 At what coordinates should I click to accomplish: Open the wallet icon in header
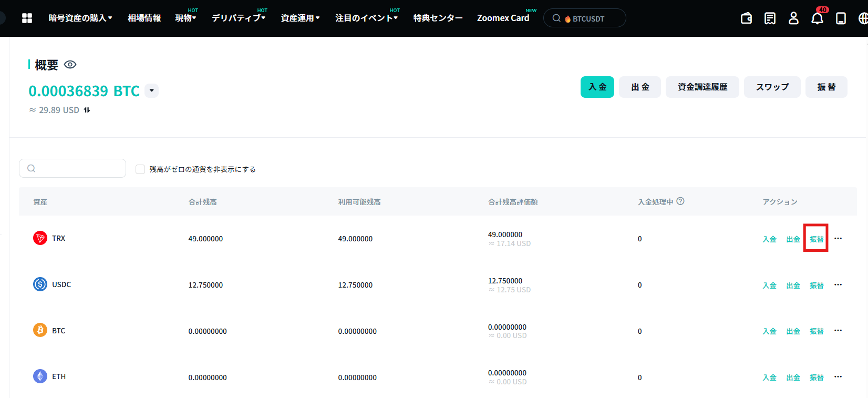746,18
